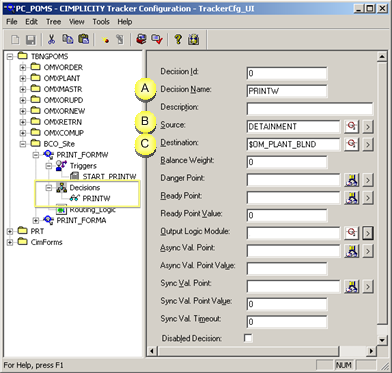This screenshot has width=392, height=373.
Task: Select Routing_Logic tree item
Action: (x=92, y=210)
